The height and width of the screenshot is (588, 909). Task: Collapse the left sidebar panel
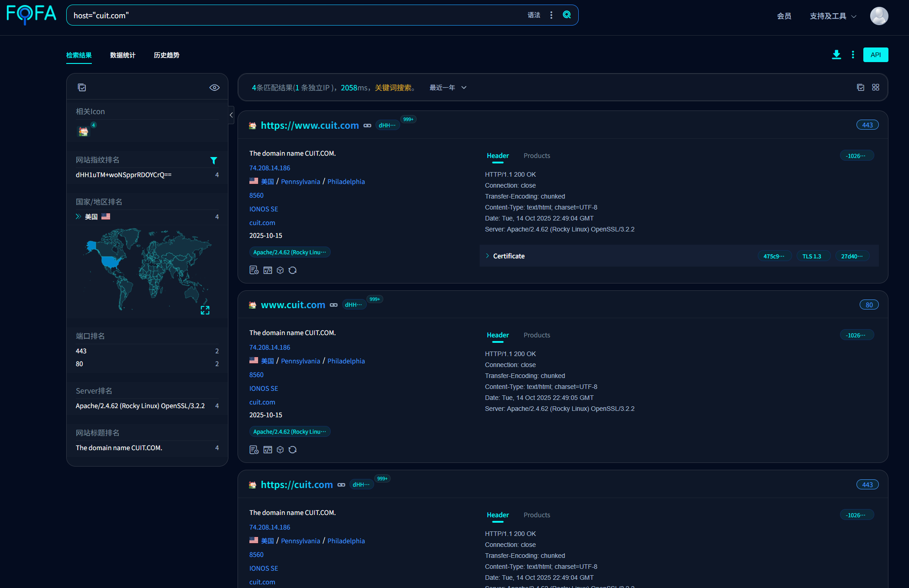point(231,115)
